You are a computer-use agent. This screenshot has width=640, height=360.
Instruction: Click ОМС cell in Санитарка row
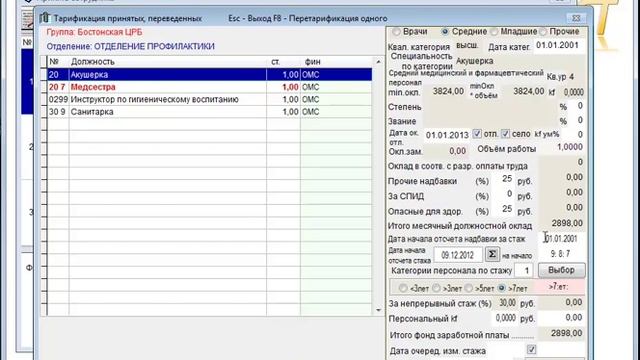[336, 111]
